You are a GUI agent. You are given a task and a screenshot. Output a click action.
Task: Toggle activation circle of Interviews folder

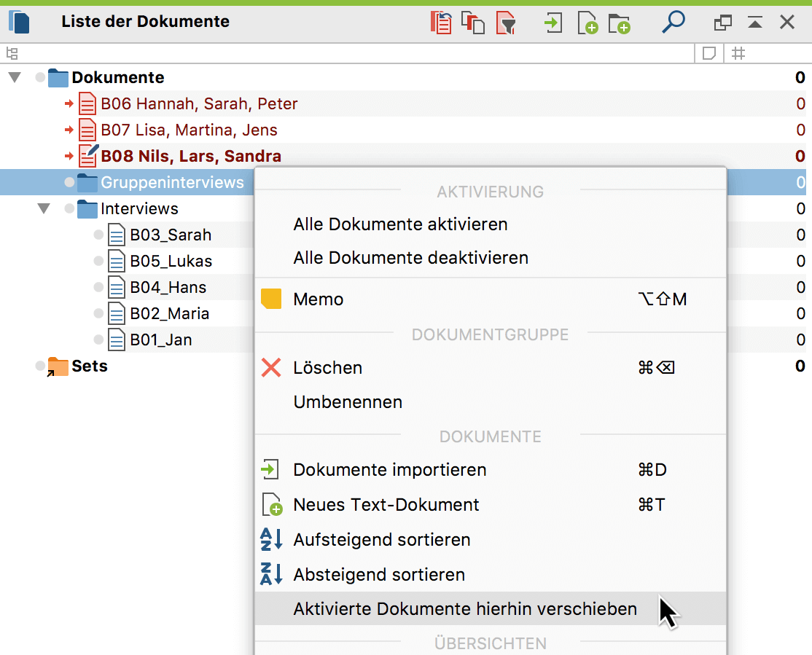point(69,209)
